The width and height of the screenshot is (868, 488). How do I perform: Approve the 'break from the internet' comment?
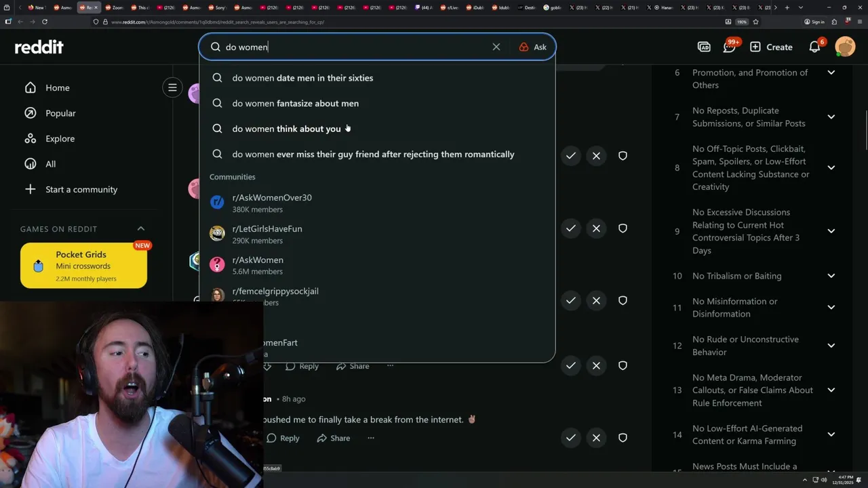point(571,438)
